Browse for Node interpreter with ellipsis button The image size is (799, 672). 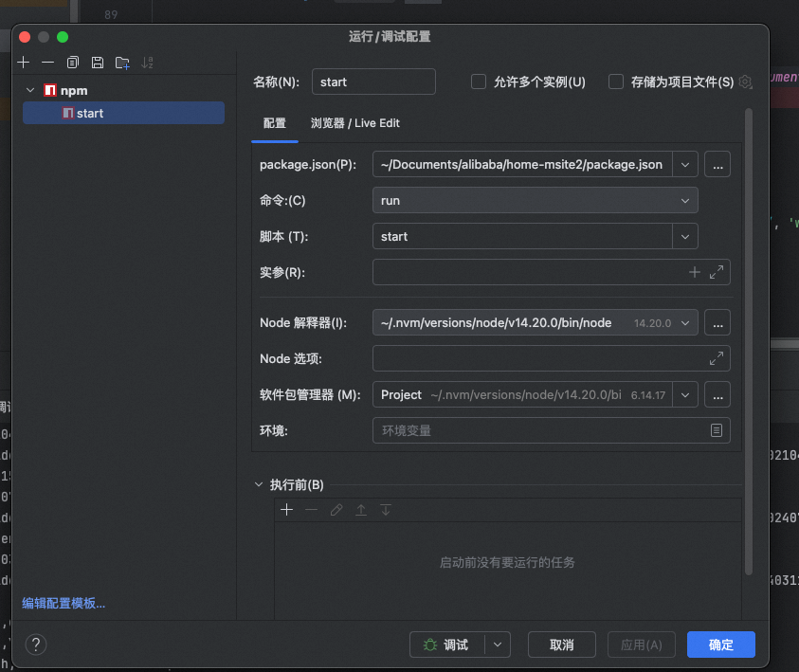click(x=717, y=323)
